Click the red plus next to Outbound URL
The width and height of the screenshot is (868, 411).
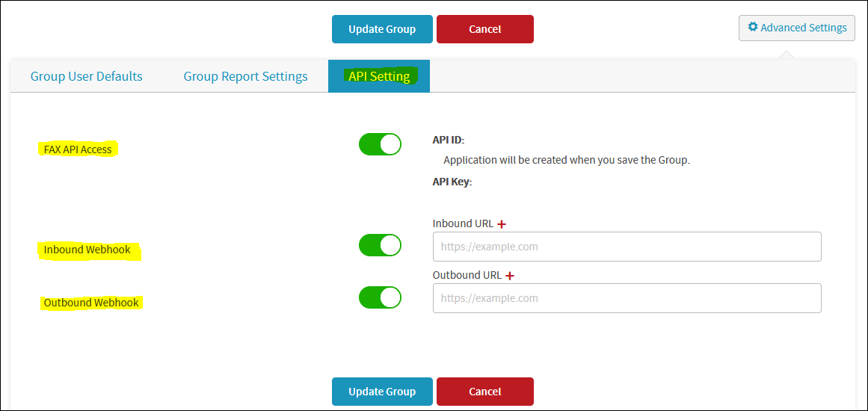(510, 275)
